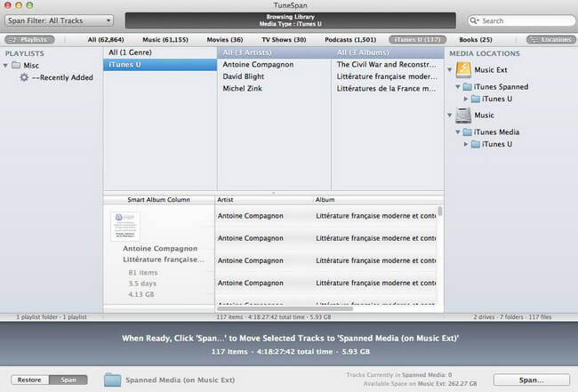578x392 pixels.
Task: Select The Civil War and Reconstr... album
Action: 388,65
